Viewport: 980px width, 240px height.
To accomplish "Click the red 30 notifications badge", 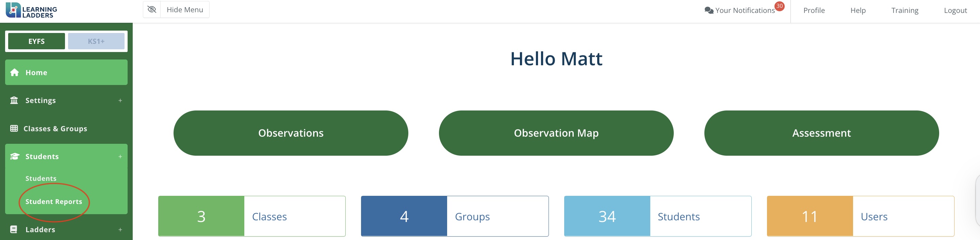I will (779, 6).
